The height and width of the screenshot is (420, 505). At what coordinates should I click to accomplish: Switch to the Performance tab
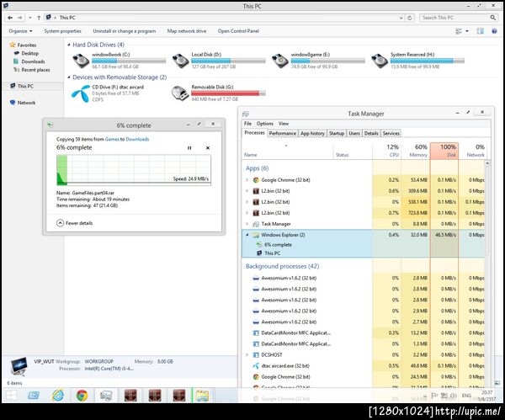coord(283,133)
